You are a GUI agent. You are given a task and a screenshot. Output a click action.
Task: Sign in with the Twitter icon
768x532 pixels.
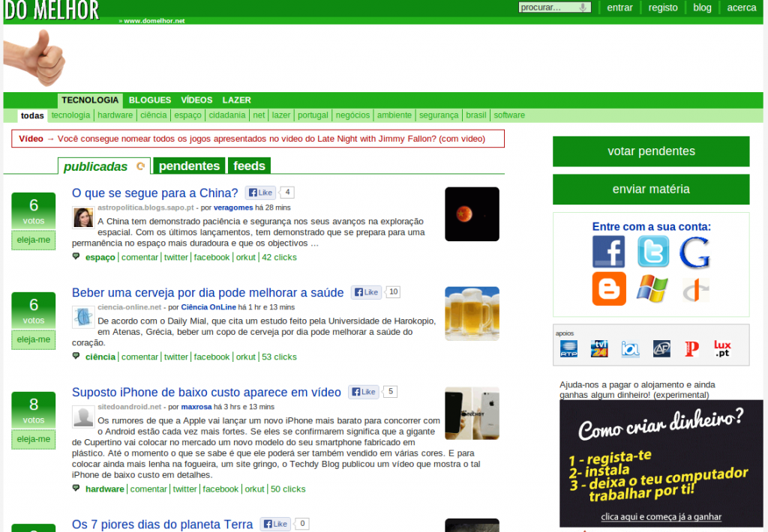[x=653, y=252]
